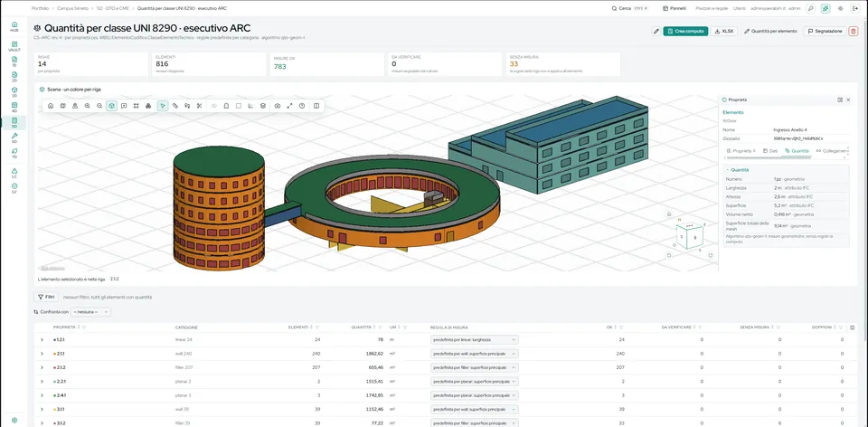Image resolution: width=868 pixels, height=427 pixels.
Task: Click the column settings icon at table header right
Action: (x=852, y=327)
